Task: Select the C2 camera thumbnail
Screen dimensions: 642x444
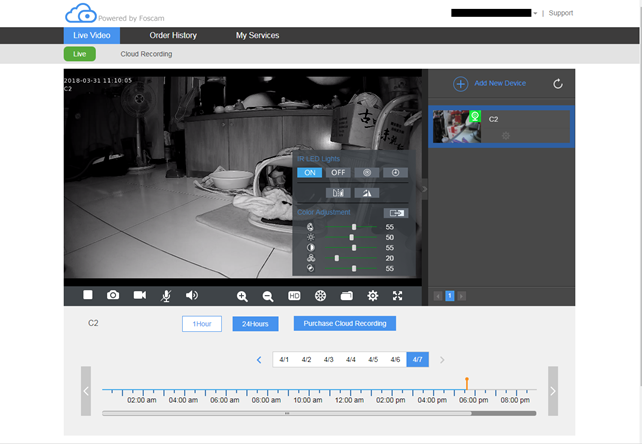Action: 456,127
